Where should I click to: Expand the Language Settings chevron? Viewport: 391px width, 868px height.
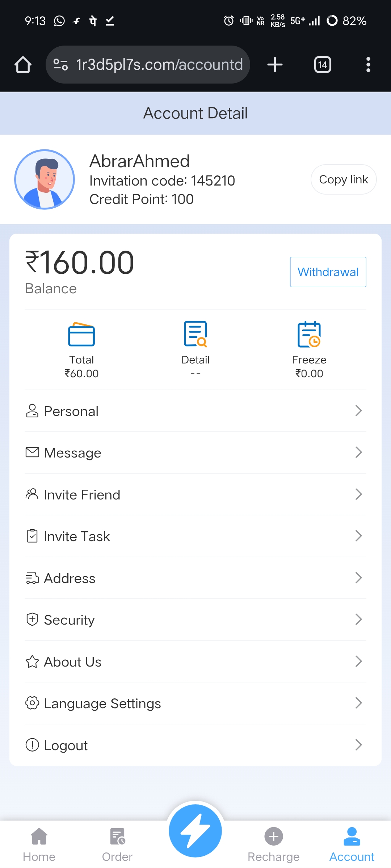click(358, 703)
